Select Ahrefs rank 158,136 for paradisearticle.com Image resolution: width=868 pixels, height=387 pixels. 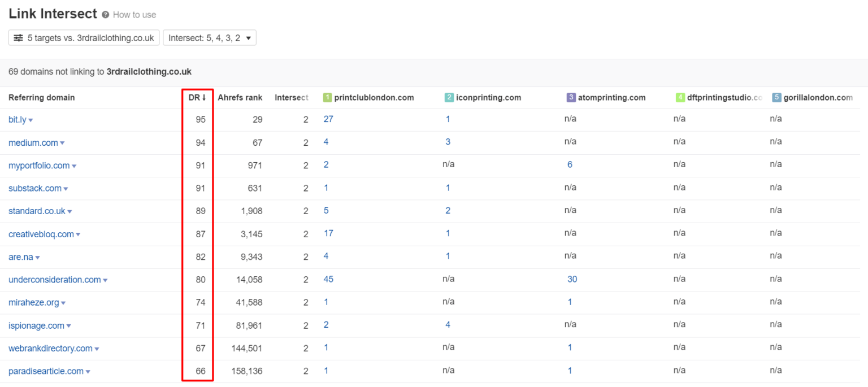pos(247,371)
